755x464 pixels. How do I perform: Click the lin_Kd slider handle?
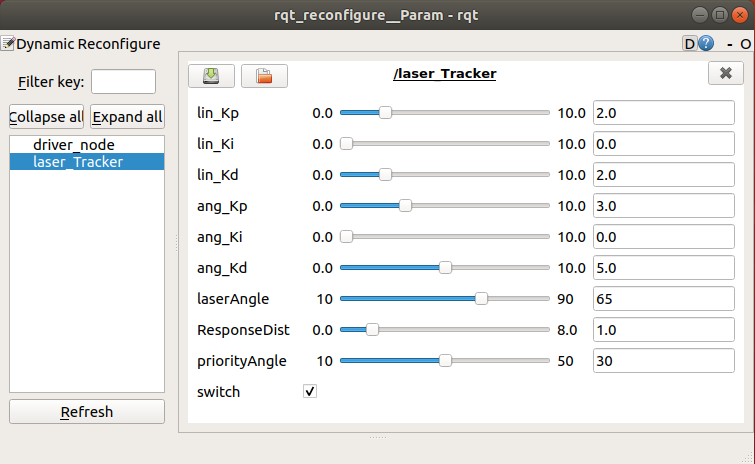pyautogui.click(x=385, y=174)
